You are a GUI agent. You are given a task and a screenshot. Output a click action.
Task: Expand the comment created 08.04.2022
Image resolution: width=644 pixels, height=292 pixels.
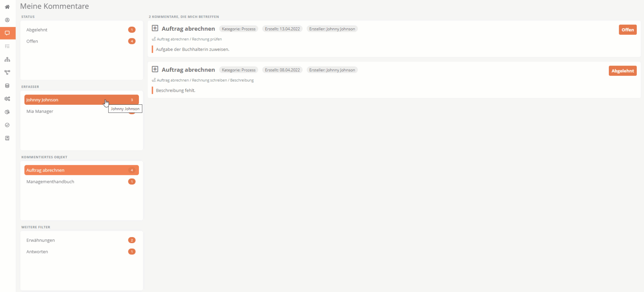click(155, 69)
